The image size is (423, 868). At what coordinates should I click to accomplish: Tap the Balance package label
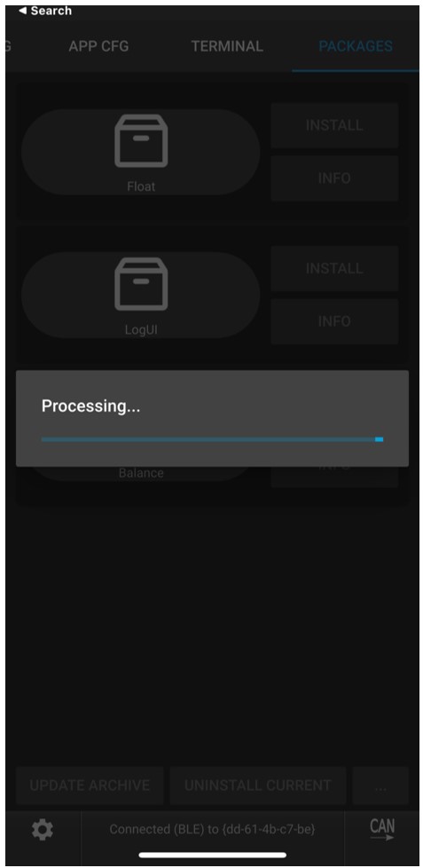141,473
